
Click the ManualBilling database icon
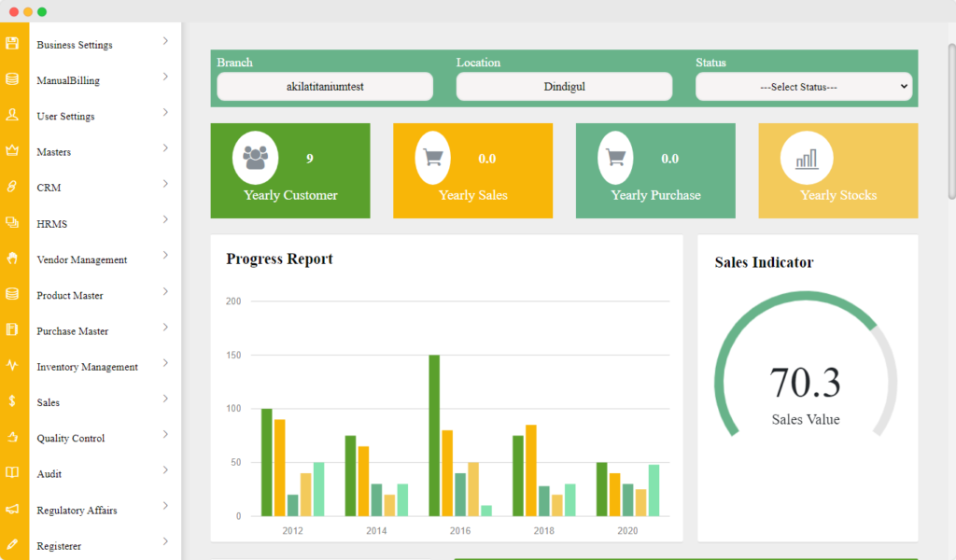[12, 79]
